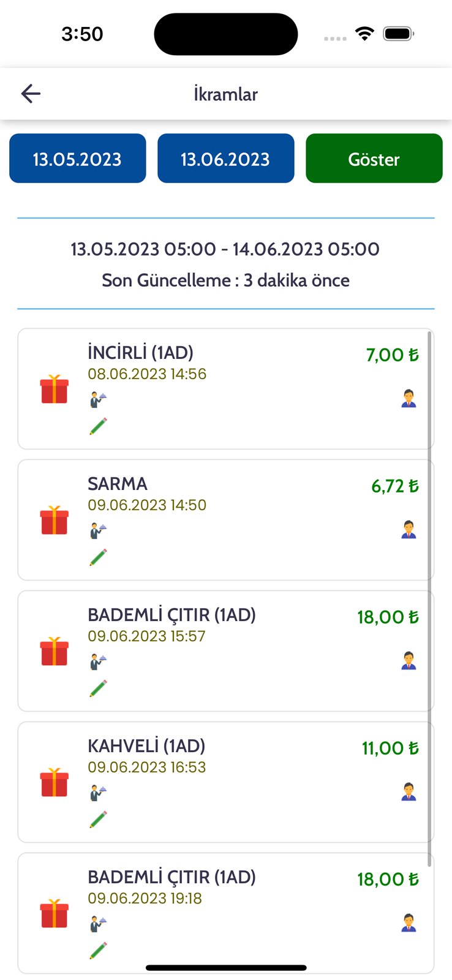
Task: Click waiter icon in İNCİRLİ (1AD) row
Action: point(98,399)
